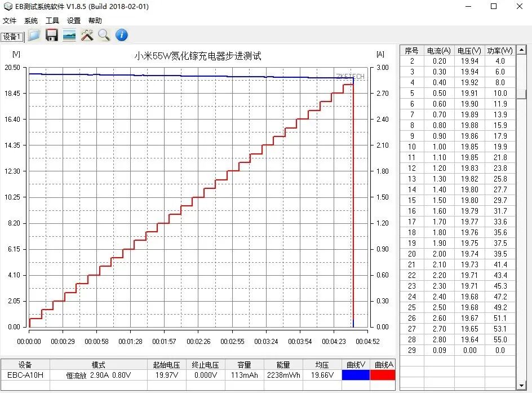Click the 1.00 current cell
The image size is (532, 393).
pyautogui.click(x=440, y=147)
